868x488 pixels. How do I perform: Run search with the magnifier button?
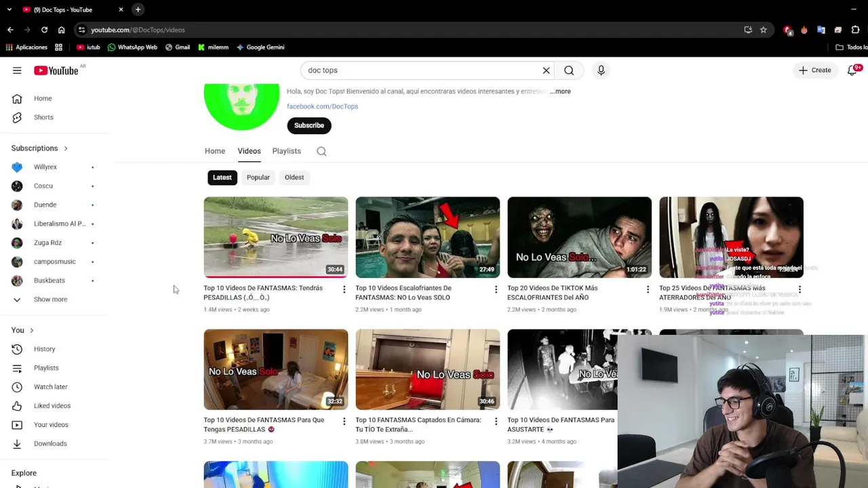(x=569, y=70)
